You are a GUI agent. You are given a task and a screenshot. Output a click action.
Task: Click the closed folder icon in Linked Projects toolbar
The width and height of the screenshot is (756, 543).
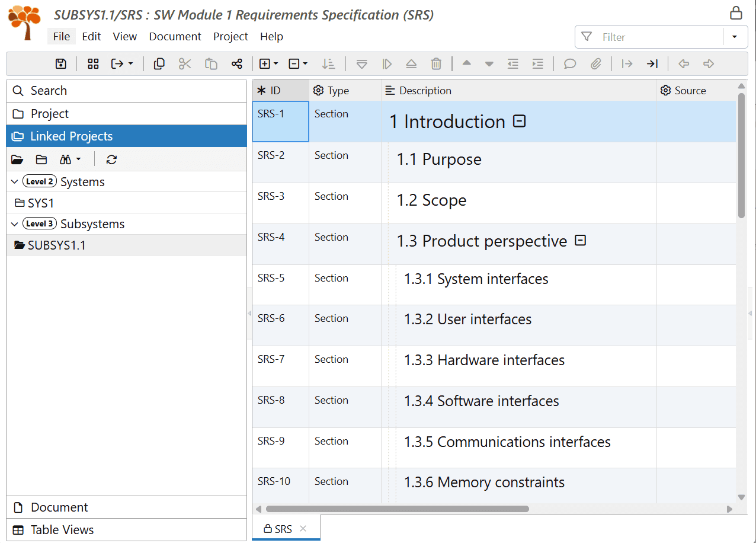point(41,159)
